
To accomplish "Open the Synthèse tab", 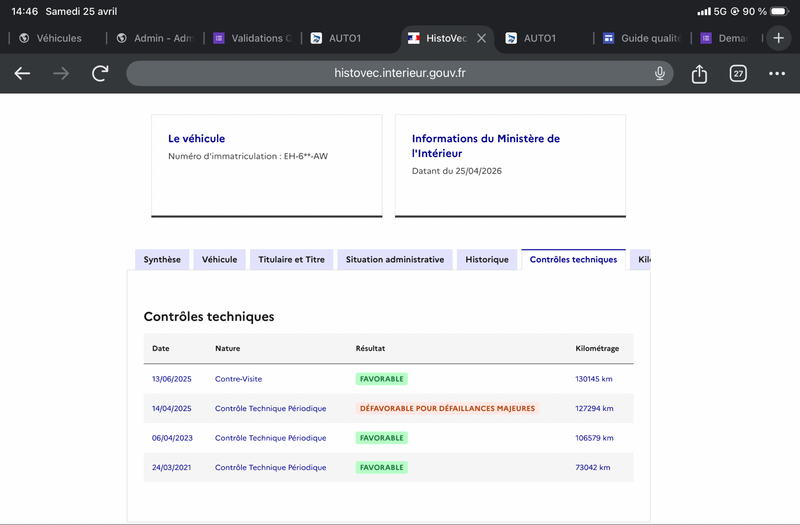I will [162, 260].
